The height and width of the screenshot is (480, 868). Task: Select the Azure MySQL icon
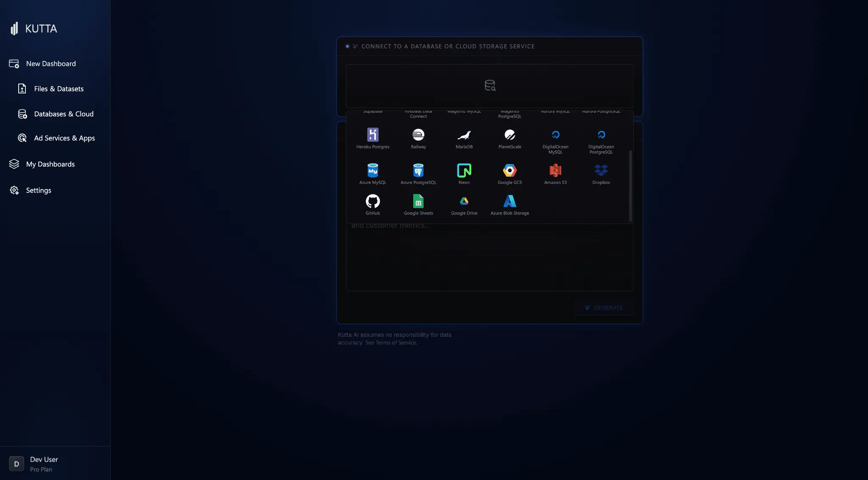(373, 170)
